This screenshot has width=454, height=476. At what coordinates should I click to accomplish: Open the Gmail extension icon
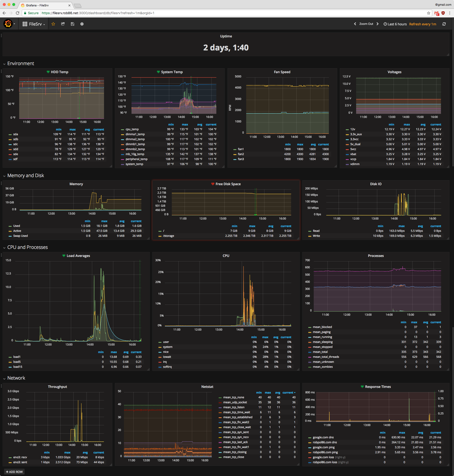436,13
